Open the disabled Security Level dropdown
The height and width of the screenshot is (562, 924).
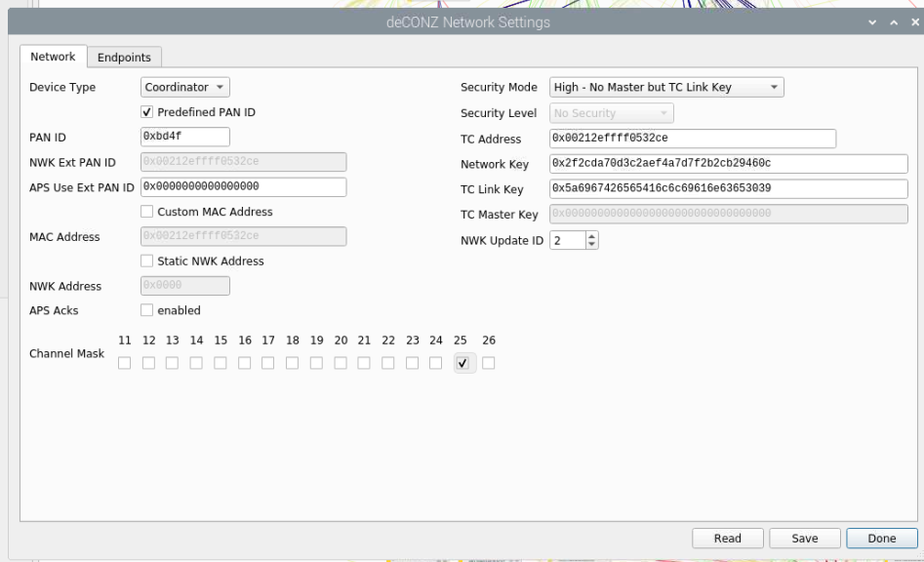click(611, 113)
